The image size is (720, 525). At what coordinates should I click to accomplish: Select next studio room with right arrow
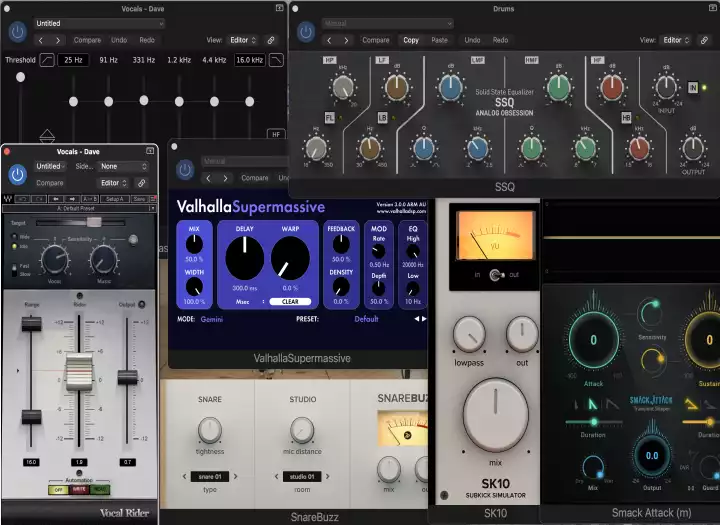[328, 477]
